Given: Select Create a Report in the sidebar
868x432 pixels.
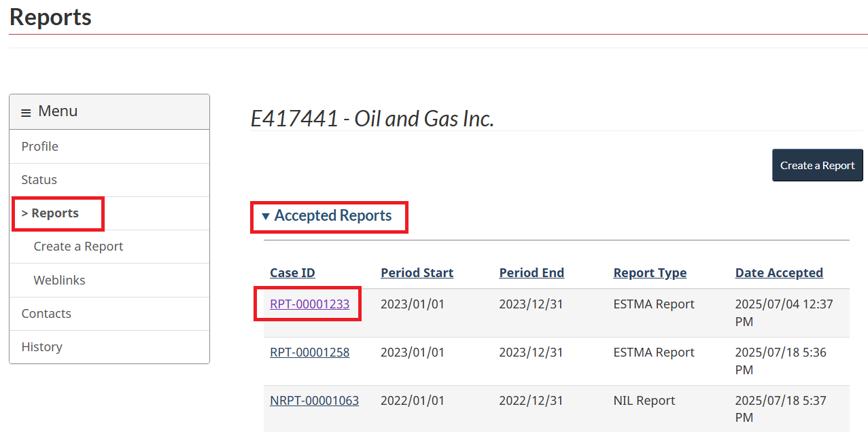Looking at the screenshot, I should pyautogui.click(x=78, y=246).
